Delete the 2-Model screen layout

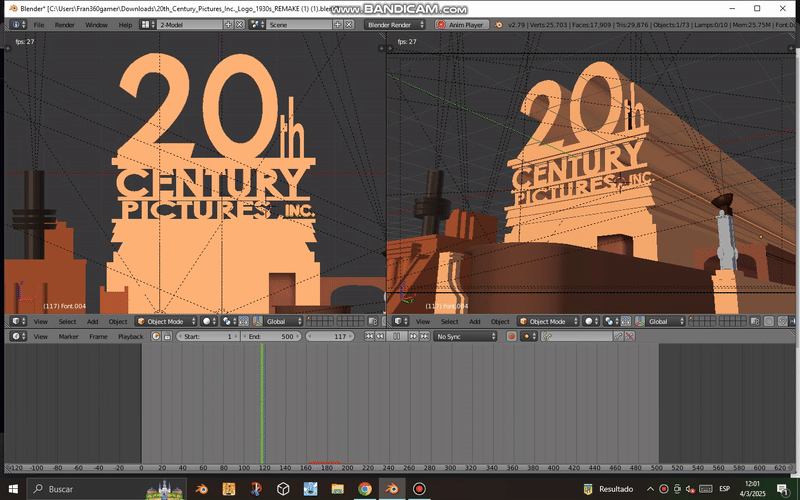[239, 24]
